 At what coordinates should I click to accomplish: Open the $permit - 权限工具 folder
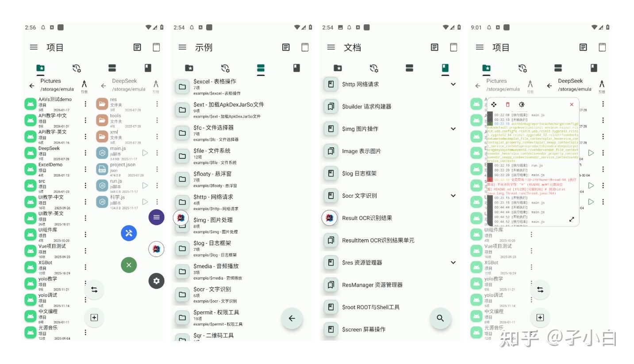(244, 318)
